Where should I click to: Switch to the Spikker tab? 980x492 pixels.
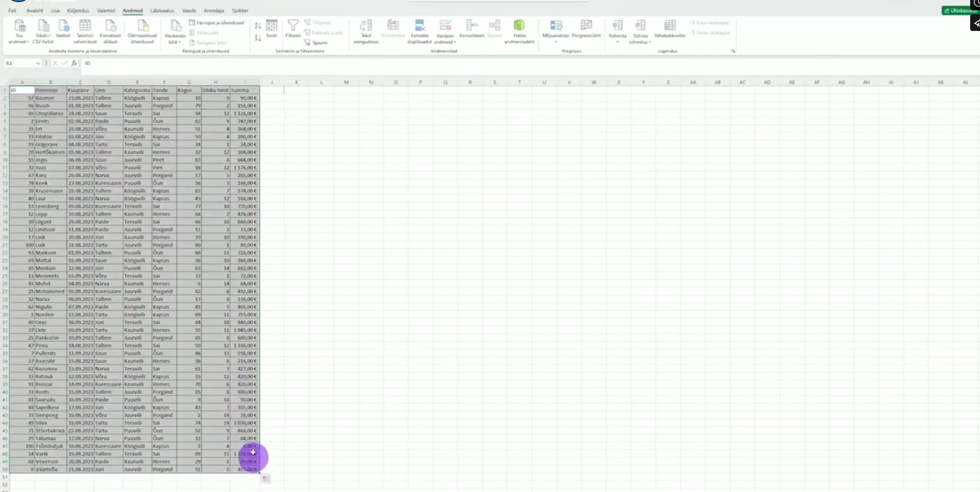240,10
